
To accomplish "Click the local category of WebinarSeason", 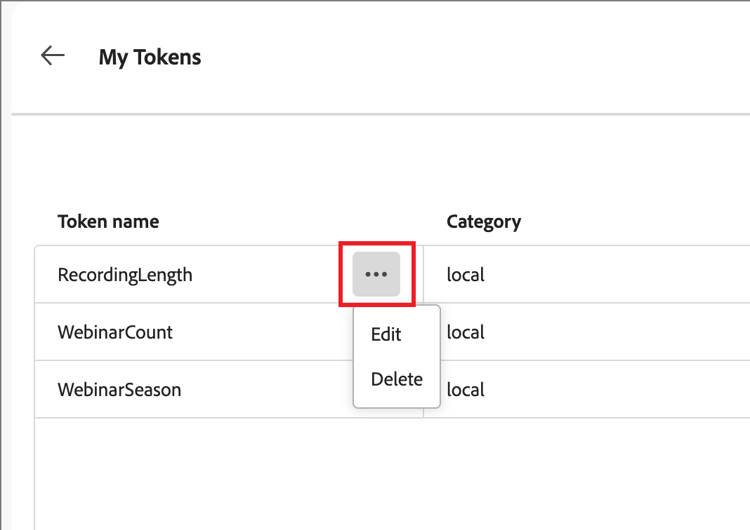I will (x=466, y=389).
